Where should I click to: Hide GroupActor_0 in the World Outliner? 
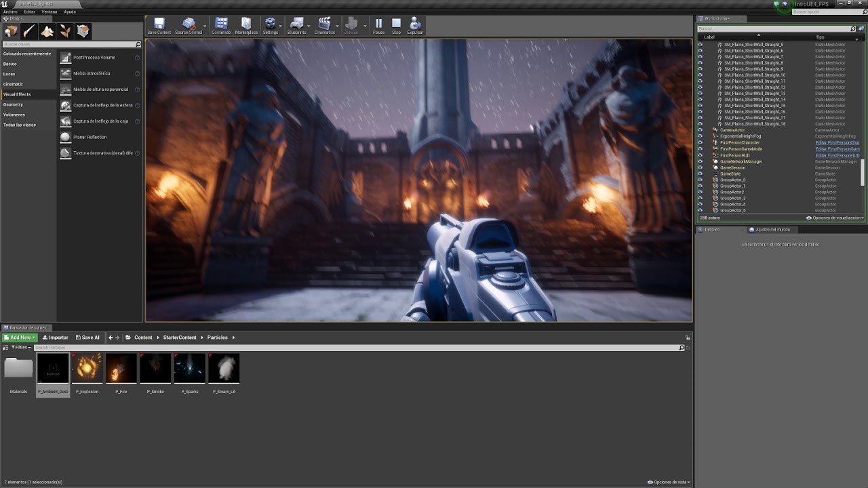pos(700,180)
